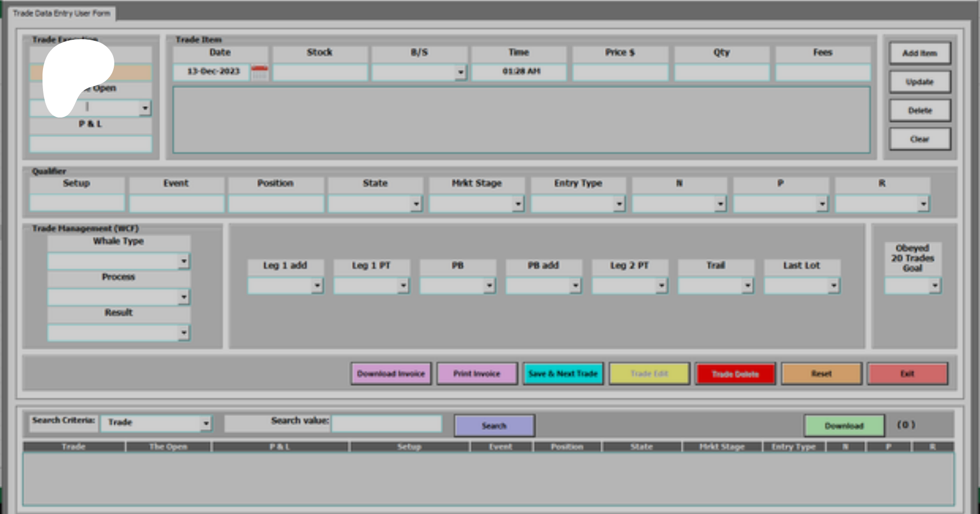Expand the Whale Type dropdown
Image resolution: width=980 pixels, height=514 pixels.
(x=183, y=262)
